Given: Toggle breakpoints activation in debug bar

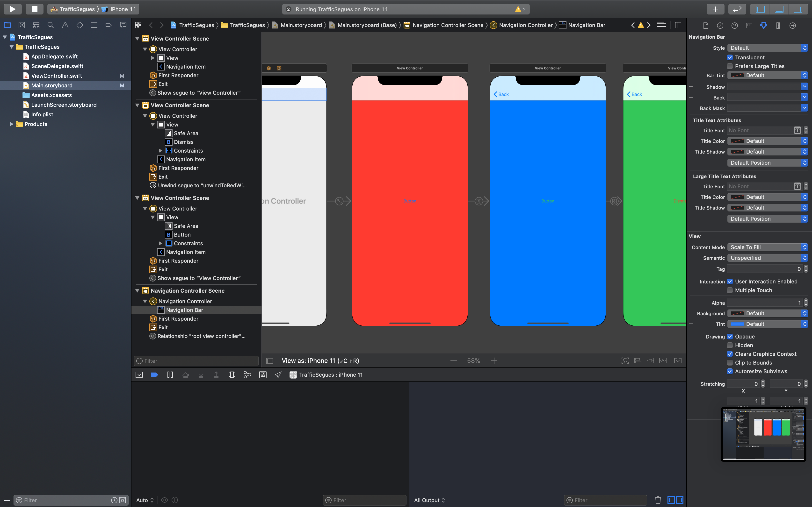Looking at the screenshot, I should [x=154, y=374].
